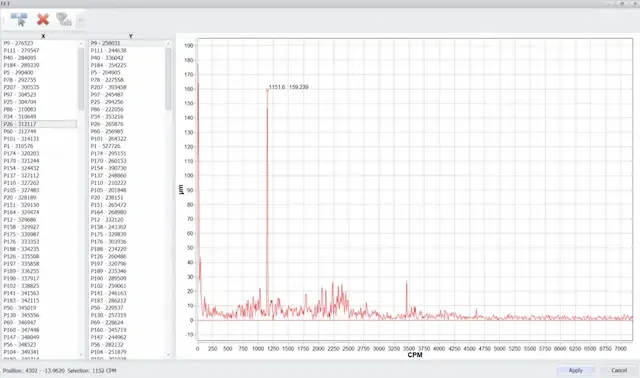640x378 pixels.
Task: Select the P111 row in the Y list
Action: 127,50
